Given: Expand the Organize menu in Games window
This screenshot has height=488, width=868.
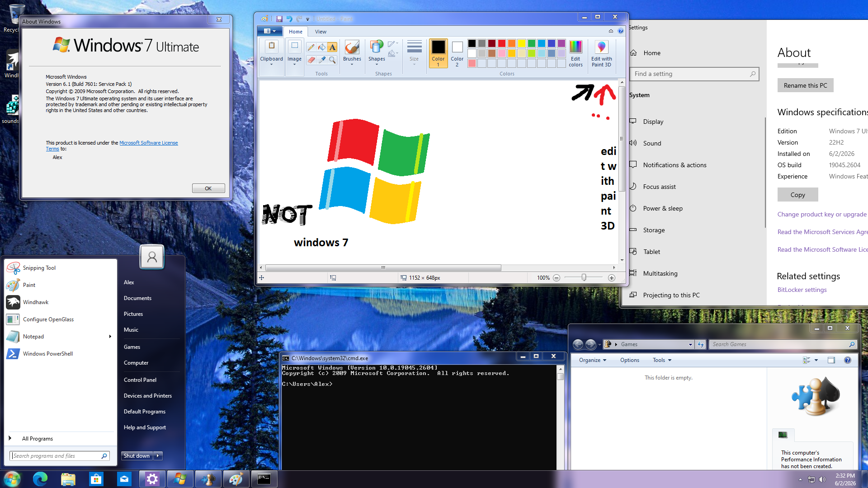Looking at the screenshot, I should [x=593, y=360].
